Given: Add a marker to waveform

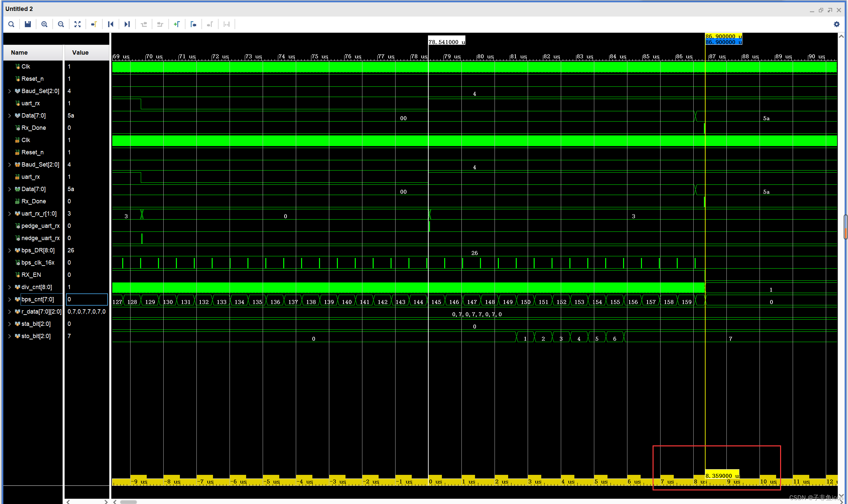Looking at the screenshot, I should pyautogui.click(x=177, y=24).
